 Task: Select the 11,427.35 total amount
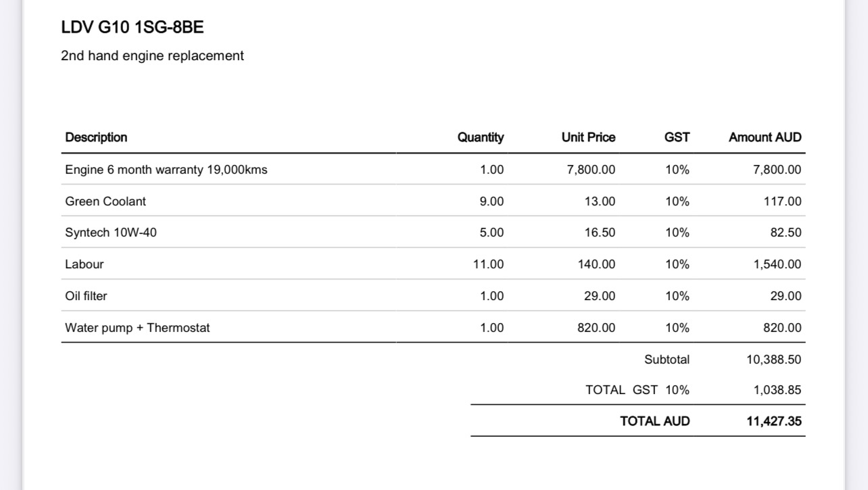coord(774,421)
